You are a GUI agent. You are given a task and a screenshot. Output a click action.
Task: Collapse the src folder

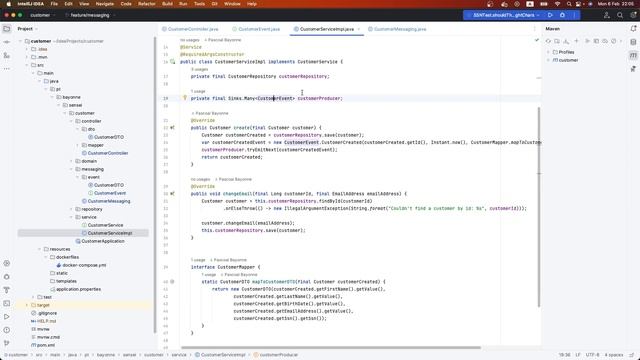click(x=27, y=65)
